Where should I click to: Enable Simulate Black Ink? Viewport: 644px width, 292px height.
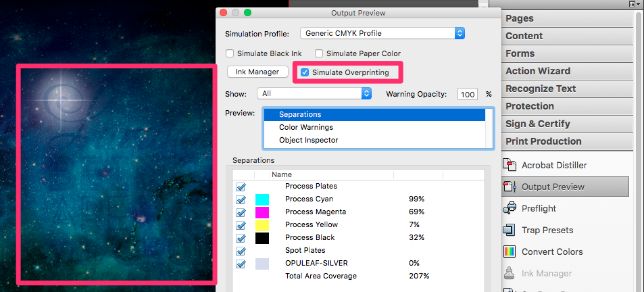230,53
